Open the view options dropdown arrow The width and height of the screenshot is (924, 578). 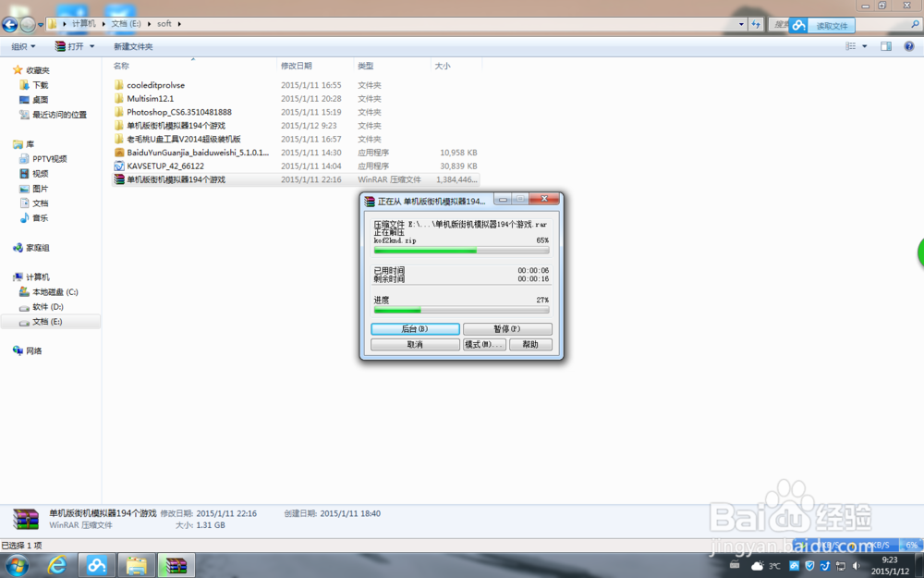[865, 46]
